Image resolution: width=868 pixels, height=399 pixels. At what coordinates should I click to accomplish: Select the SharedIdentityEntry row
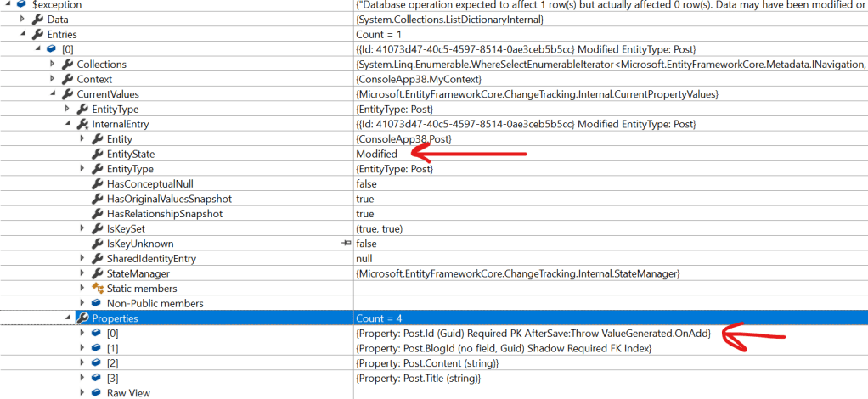(x=149, y=259)
